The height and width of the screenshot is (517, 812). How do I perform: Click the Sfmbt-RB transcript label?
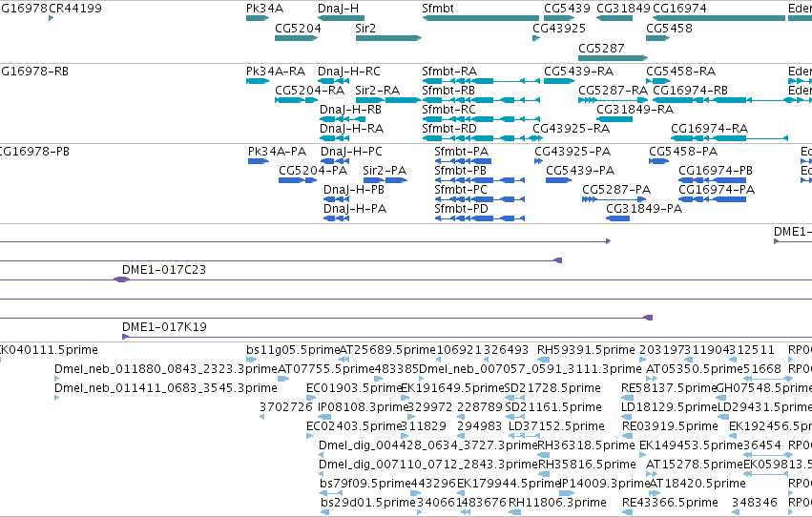point(448,90)
